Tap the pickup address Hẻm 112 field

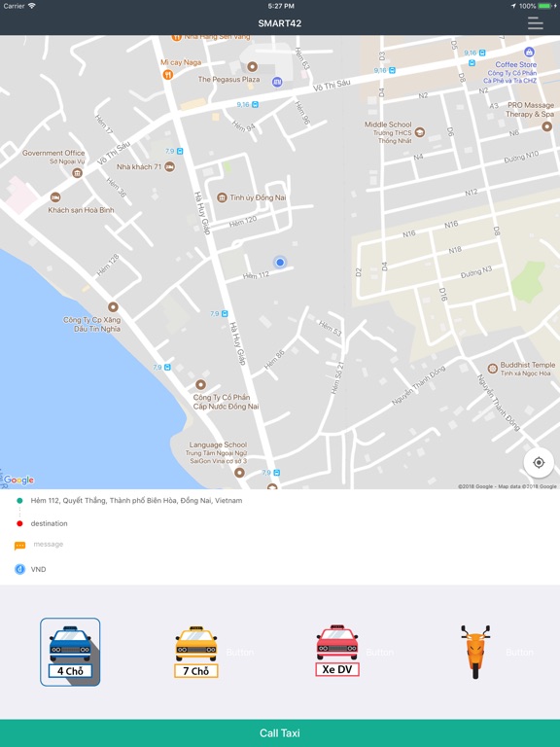[x=280, y=500]
